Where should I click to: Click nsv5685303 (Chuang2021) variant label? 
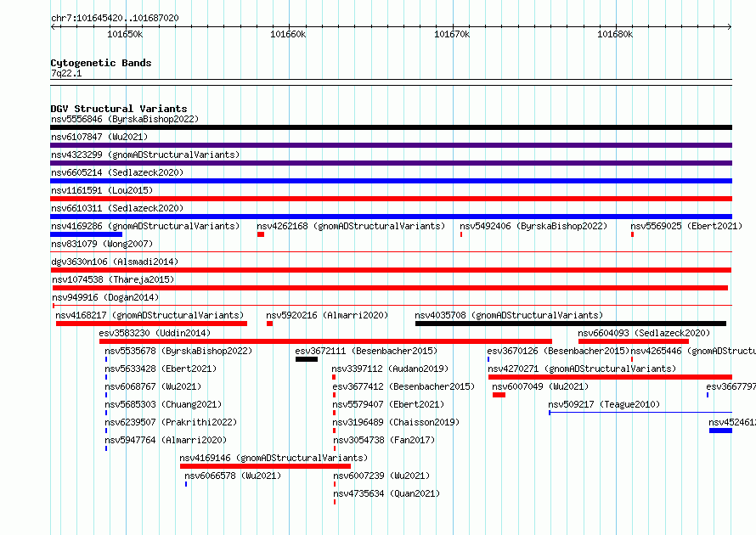point(163,404)
